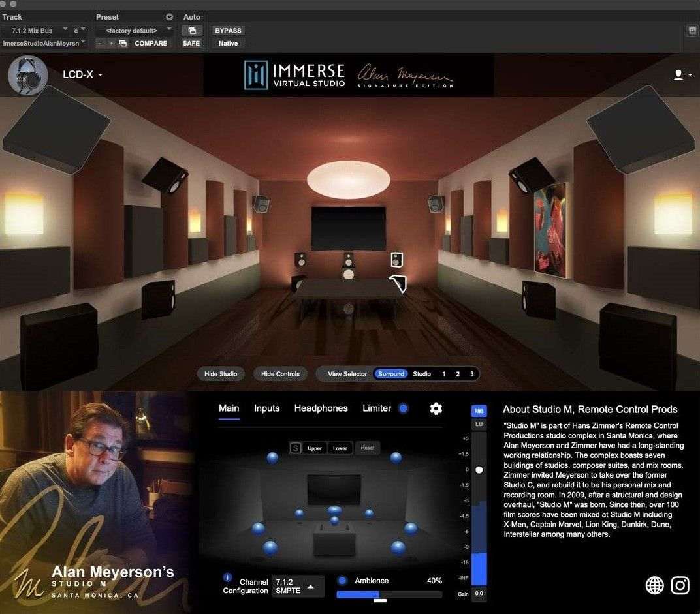Toggle SAFE mode in the Auto section
This screenshot has height=614, width=700.
pos(191,43)
